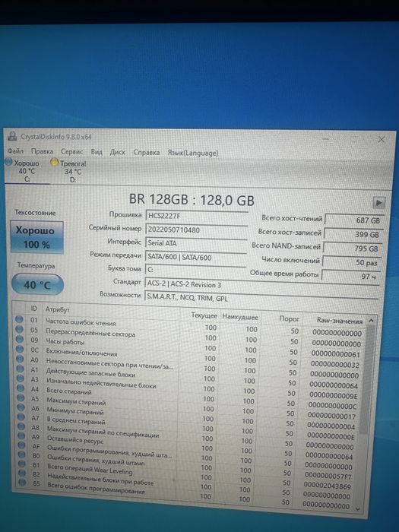
Task: Open the Файл menu
Action: [x=16, y=150]
